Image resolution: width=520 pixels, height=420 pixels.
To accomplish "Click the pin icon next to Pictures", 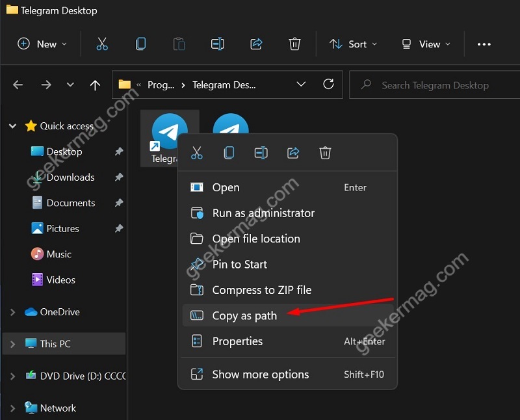I will pos(119,228).
